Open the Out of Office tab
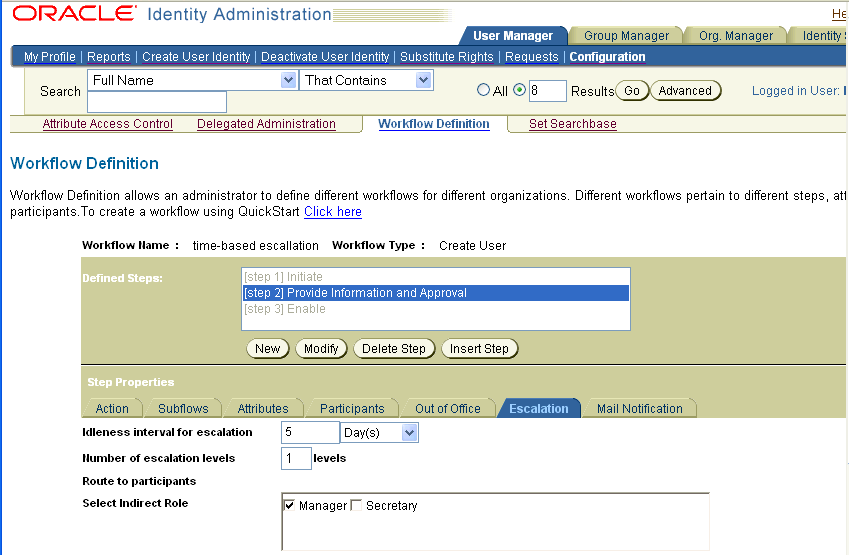The image size is (849, 555). [x=447, y=408]
